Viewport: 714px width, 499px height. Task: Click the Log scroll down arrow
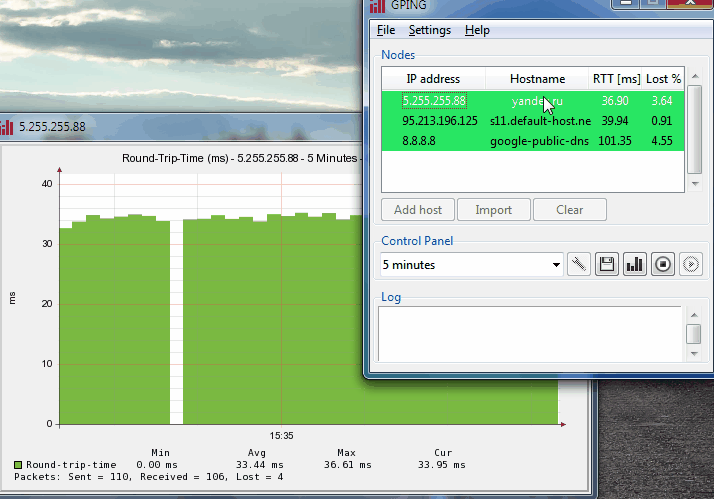point(694,354)
